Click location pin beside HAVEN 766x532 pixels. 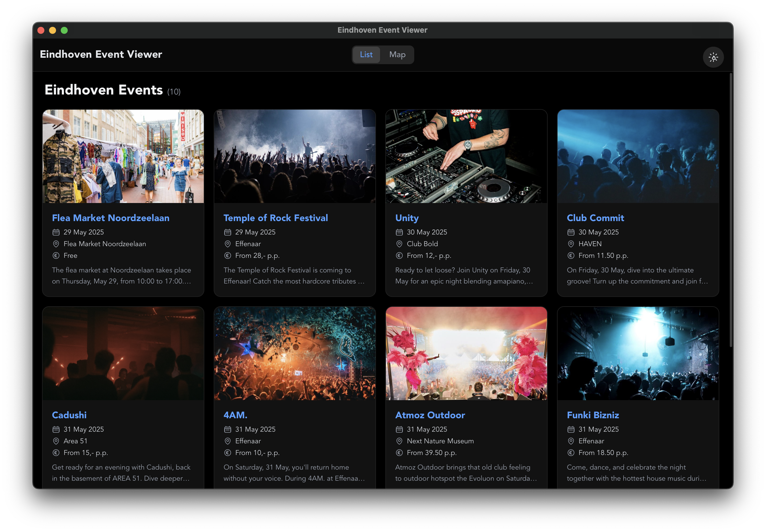(571, 244)
